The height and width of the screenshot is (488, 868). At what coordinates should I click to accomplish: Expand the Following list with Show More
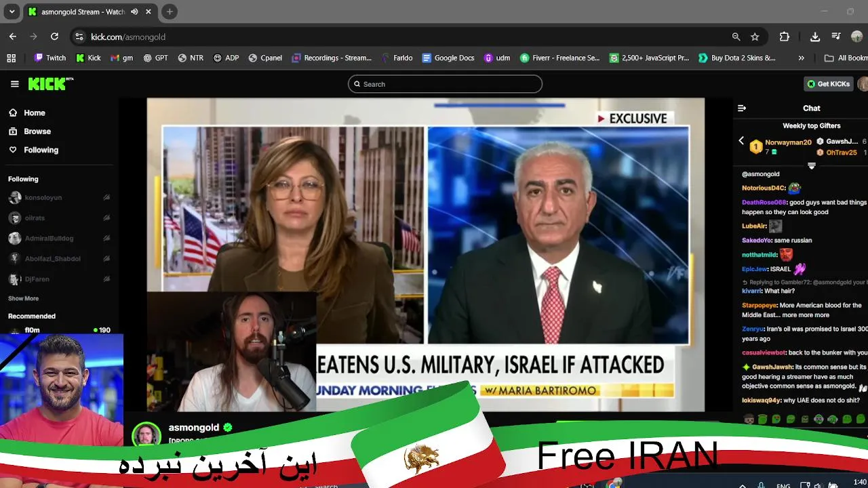pos(23,299)
